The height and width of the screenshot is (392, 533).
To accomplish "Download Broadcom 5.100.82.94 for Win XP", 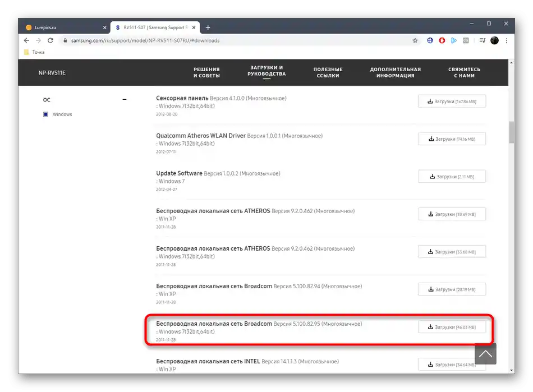I will tap(452, 289).
